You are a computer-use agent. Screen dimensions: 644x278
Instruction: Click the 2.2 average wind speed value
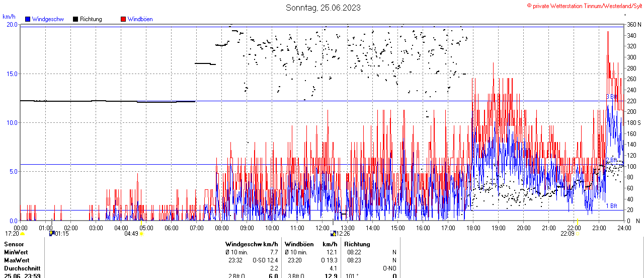[274, 268]
